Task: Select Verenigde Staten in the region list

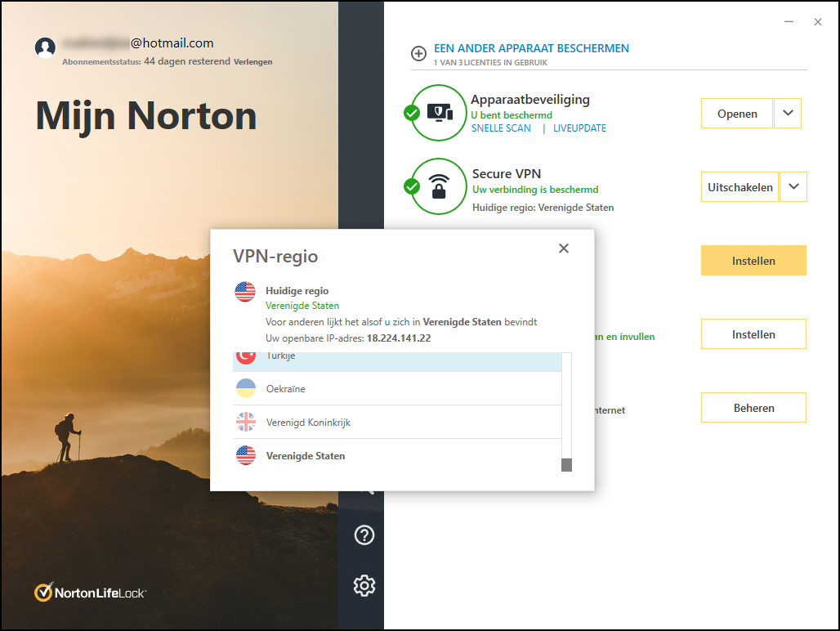Action: (x=397, y=456)
